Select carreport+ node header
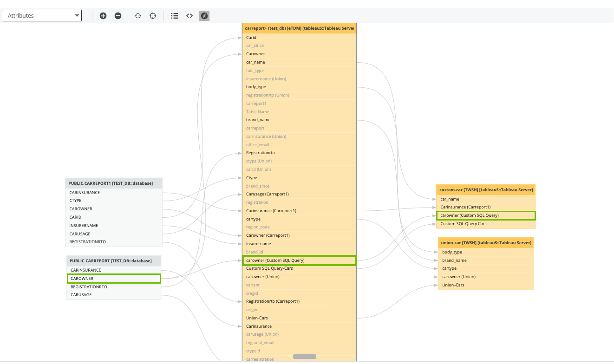 pyautogui.click(x=299, y=28)
